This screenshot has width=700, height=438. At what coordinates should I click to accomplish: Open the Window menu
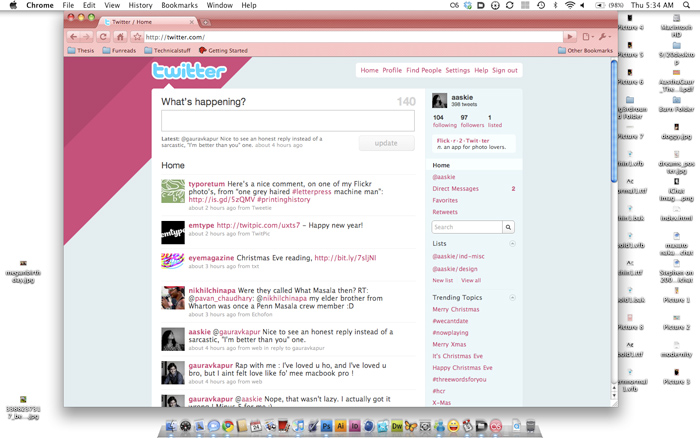click(x=220, y=5)
